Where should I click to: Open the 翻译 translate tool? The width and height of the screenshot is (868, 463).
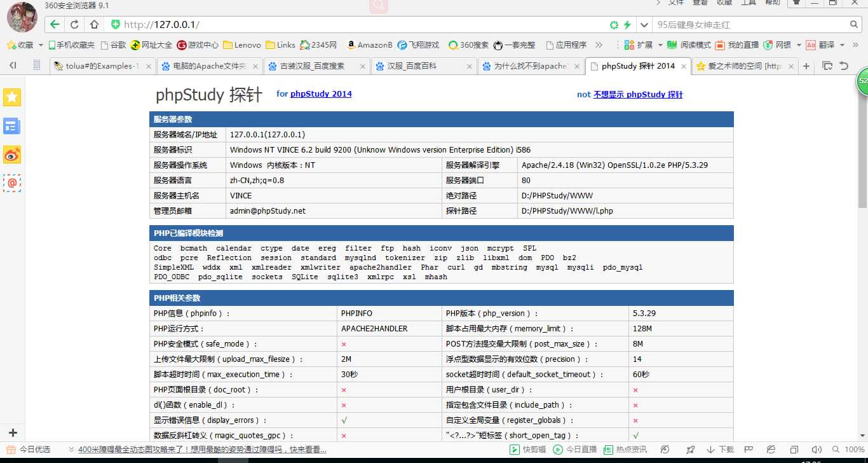point(820,45)
